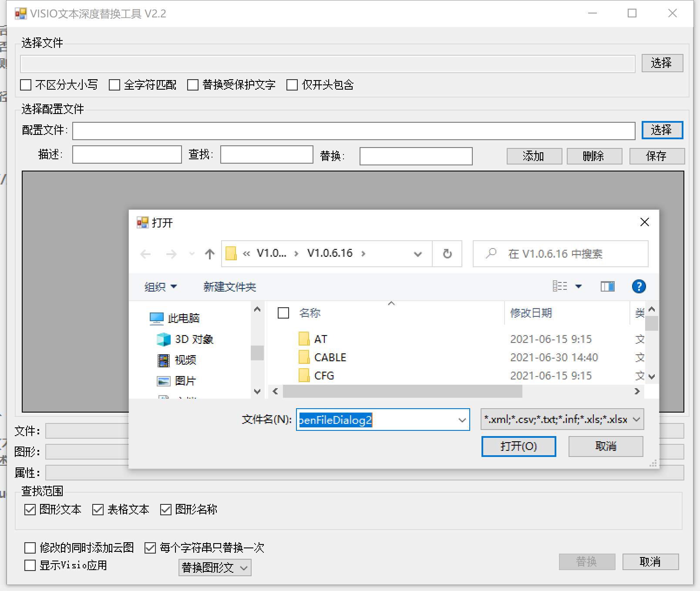Click 选择 button beside 配置文件

pos(662,130)
